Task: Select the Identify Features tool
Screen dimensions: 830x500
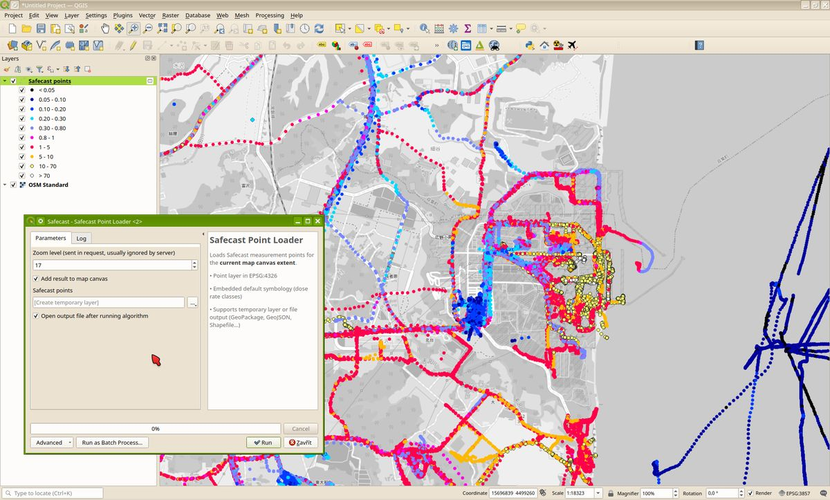Action: tap(424, 29)
